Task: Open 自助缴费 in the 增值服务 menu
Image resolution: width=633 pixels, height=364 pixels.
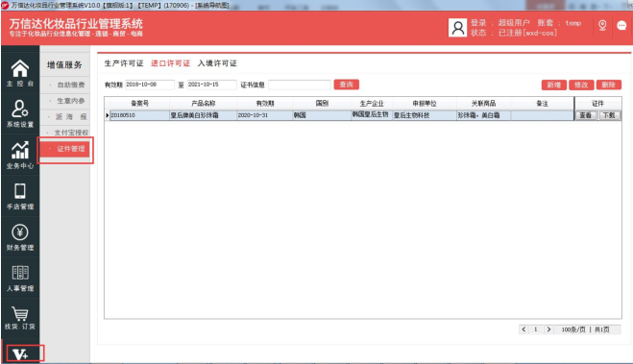Action: (x=71, y=85)
